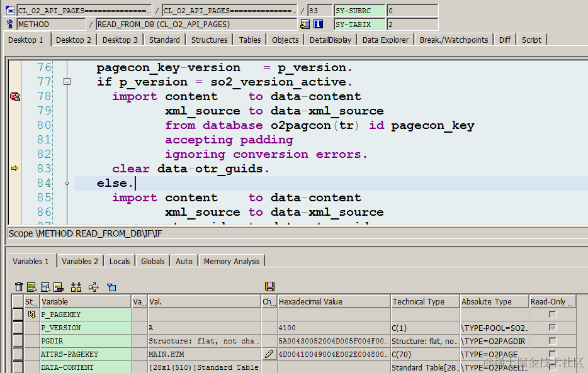Image resolution: width=588 pixels, height=373 pixels.
Task: Click the P_VERSION variable name cell
Action: [x=86, y=328]
